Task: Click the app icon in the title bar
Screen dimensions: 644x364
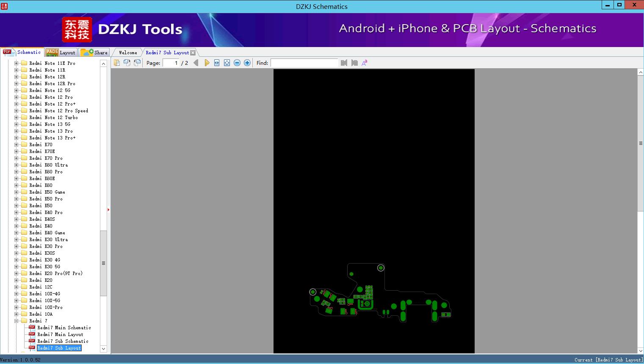Action: coord(4,6)
